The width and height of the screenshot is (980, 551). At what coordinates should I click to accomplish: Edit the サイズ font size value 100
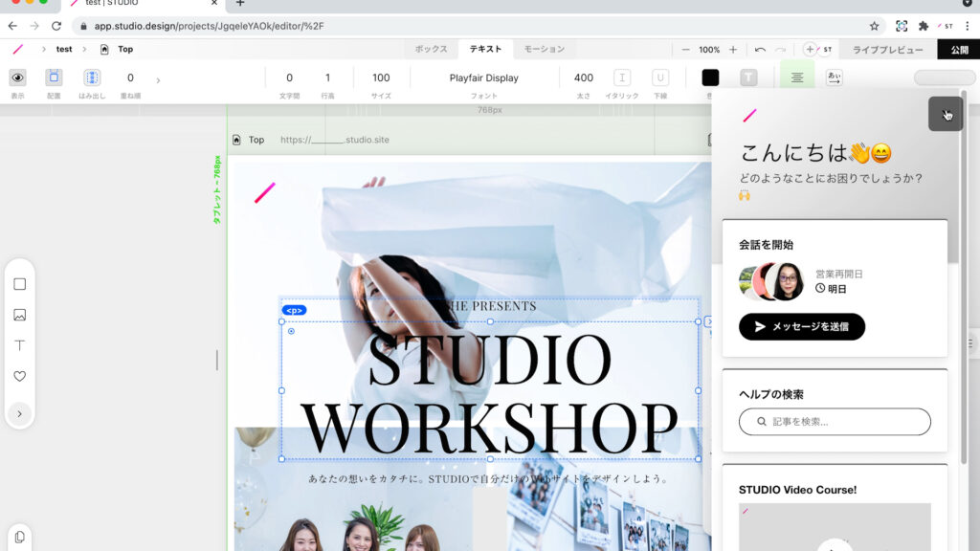point(381,77)
